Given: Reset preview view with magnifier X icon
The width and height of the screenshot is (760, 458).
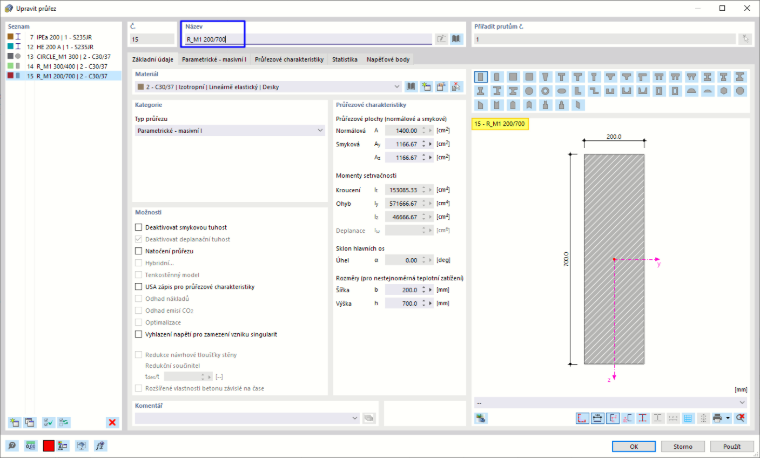Looking at the screenshot, I should pyautogui.click(x=740, y=418).
